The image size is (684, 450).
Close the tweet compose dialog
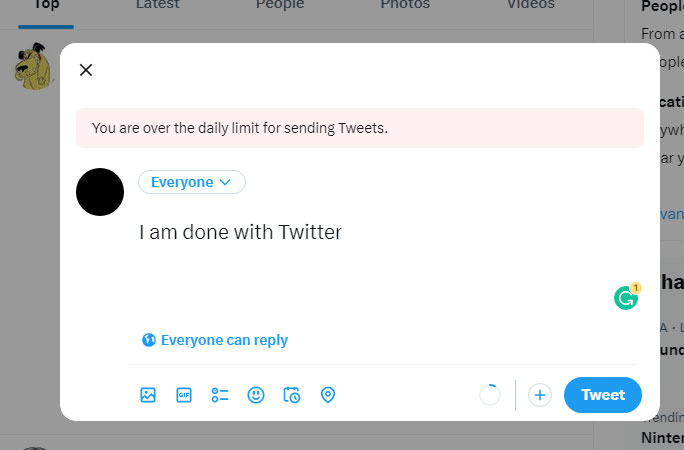[86, 70]
